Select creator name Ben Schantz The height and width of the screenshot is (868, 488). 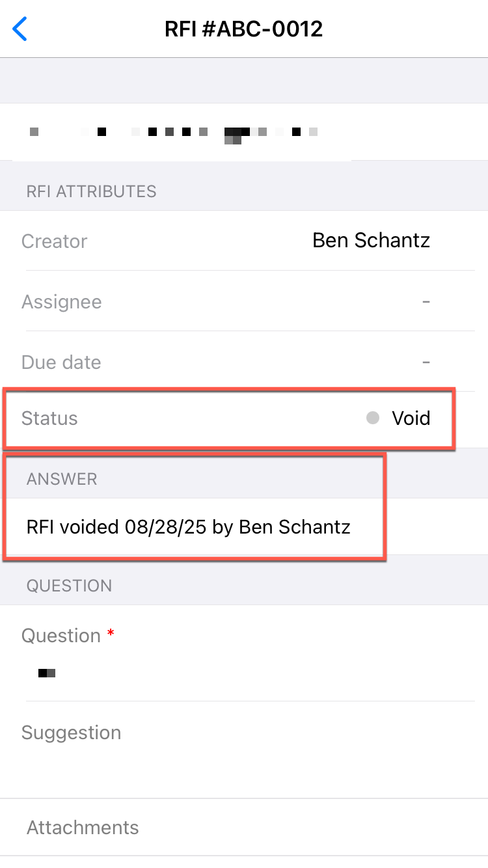tap(371, 240)
